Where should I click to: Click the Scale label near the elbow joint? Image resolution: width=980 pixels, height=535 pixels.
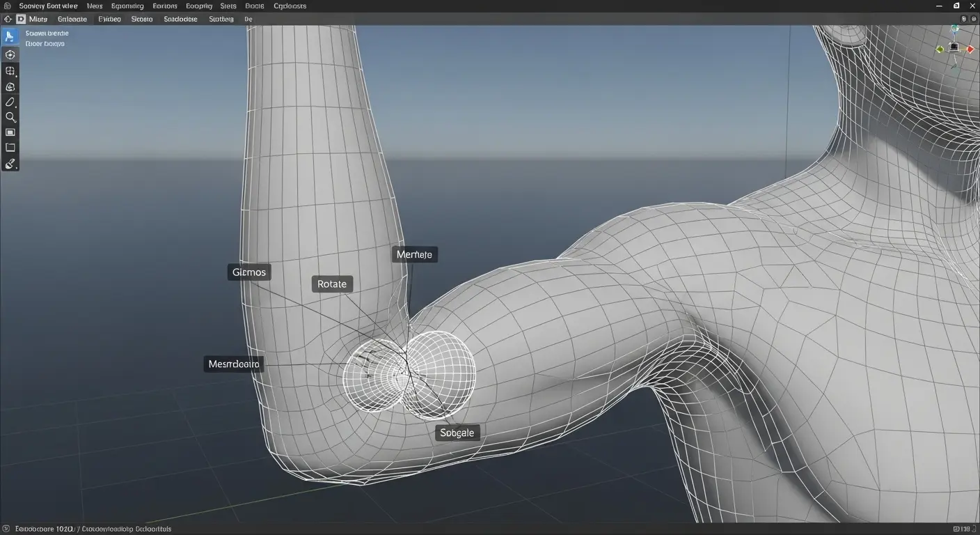click(x=457, y=432)
